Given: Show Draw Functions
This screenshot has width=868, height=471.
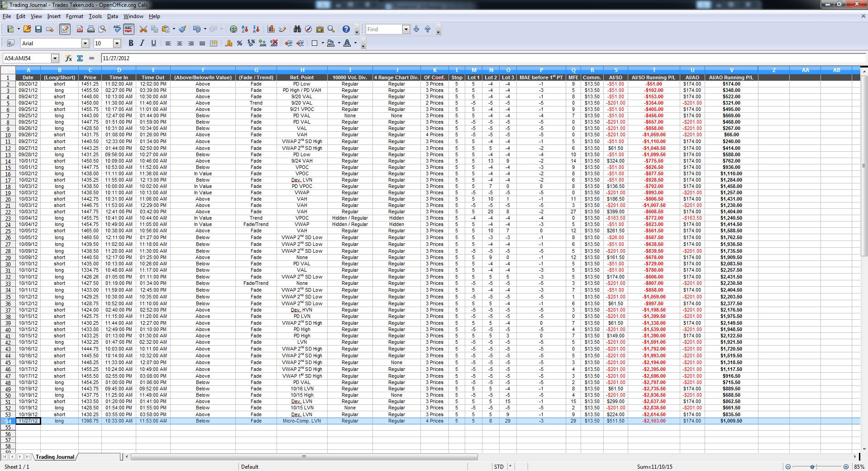Looking at the screenshot, I should [282, 29].
